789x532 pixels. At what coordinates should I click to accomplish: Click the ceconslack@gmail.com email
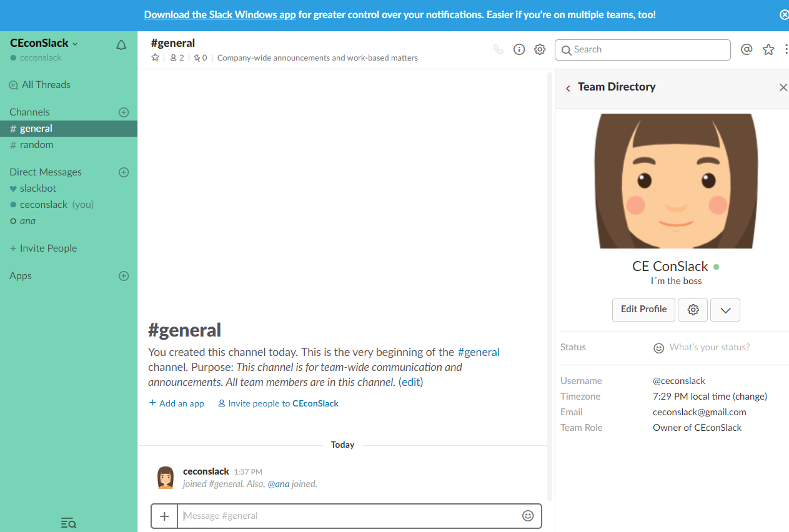[700, 412]
